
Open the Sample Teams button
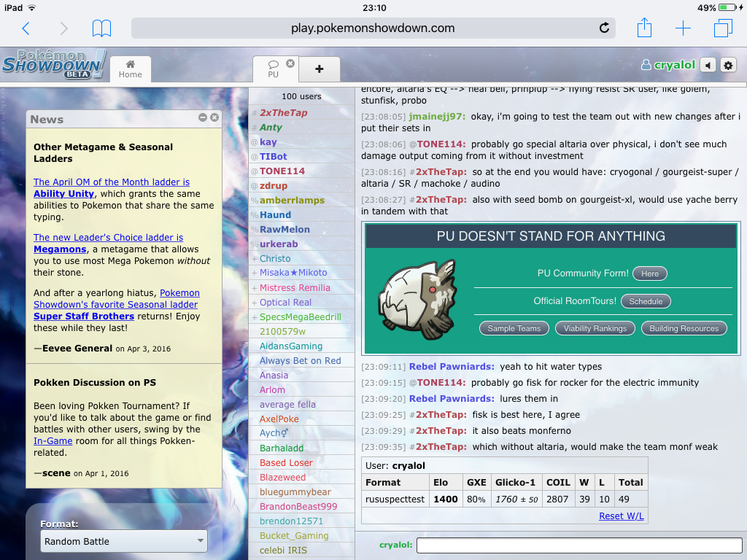(x=514, y=328)
